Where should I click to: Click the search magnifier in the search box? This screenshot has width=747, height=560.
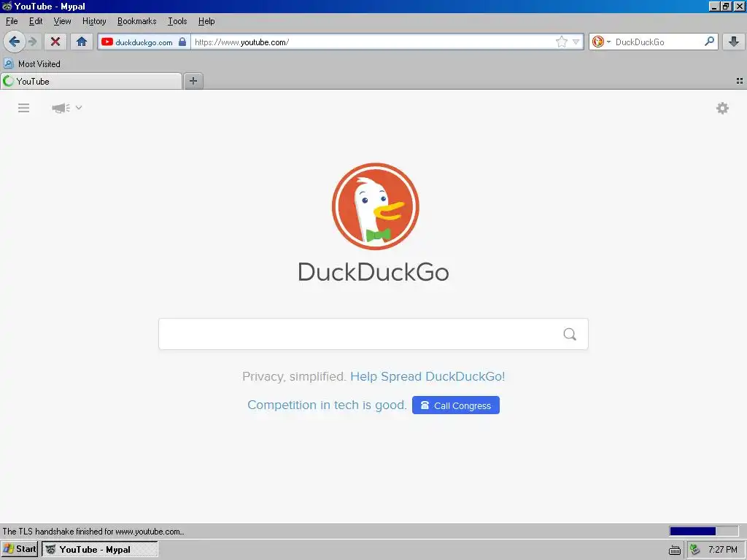(x=570, y=334)
